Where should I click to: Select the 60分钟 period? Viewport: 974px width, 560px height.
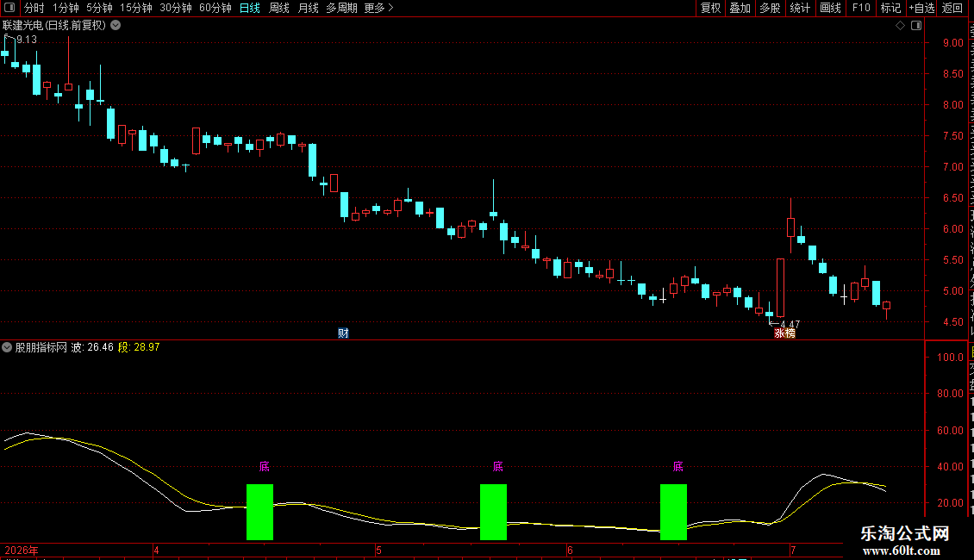point(215,8)
